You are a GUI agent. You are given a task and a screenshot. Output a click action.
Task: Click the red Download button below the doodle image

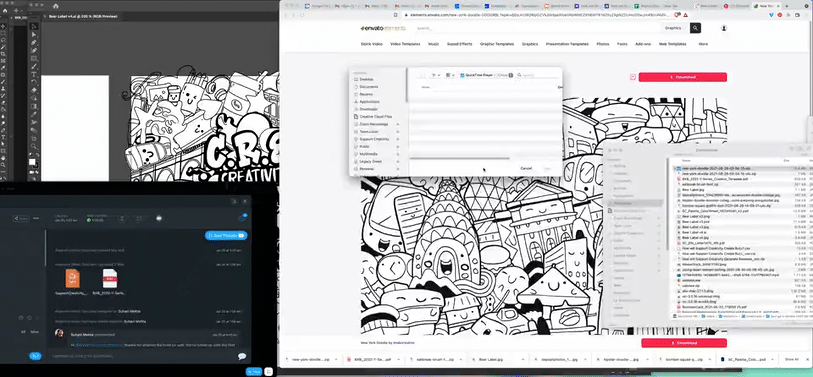point(684,343)
